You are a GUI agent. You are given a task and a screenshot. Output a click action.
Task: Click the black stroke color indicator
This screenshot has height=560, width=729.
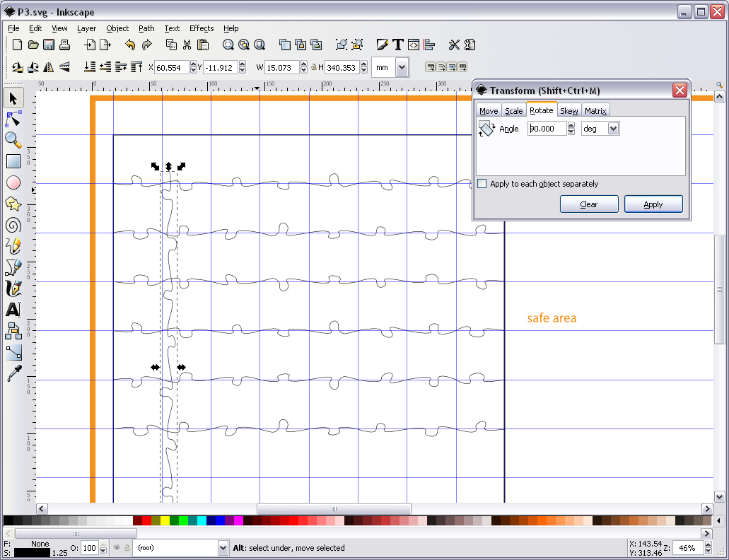pyautogui.click(x=32, y=552)
